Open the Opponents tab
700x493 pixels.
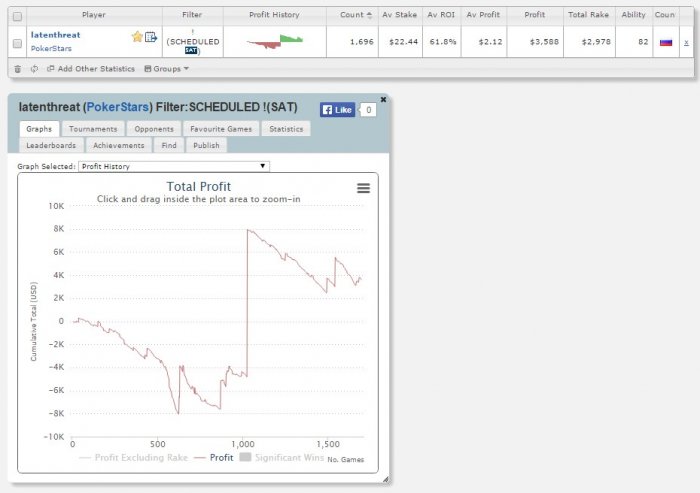click(154, 129)
